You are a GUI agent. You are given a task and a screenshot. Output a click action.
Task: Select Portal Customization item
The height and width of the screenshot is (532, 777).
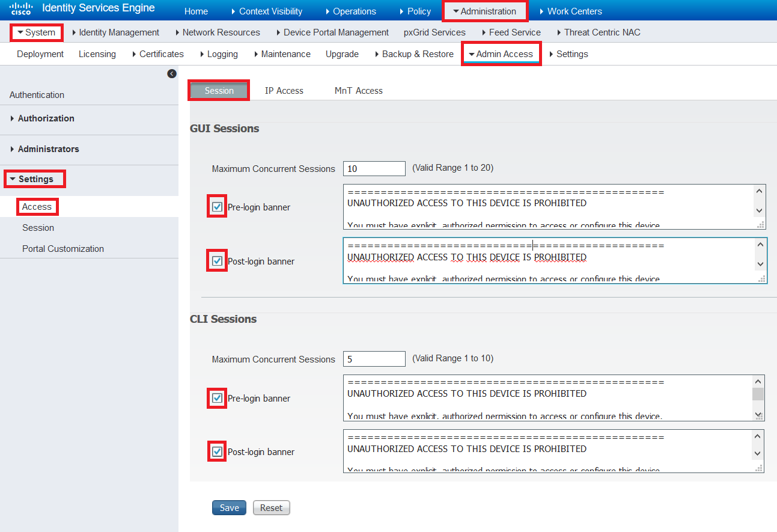(63, 249)
